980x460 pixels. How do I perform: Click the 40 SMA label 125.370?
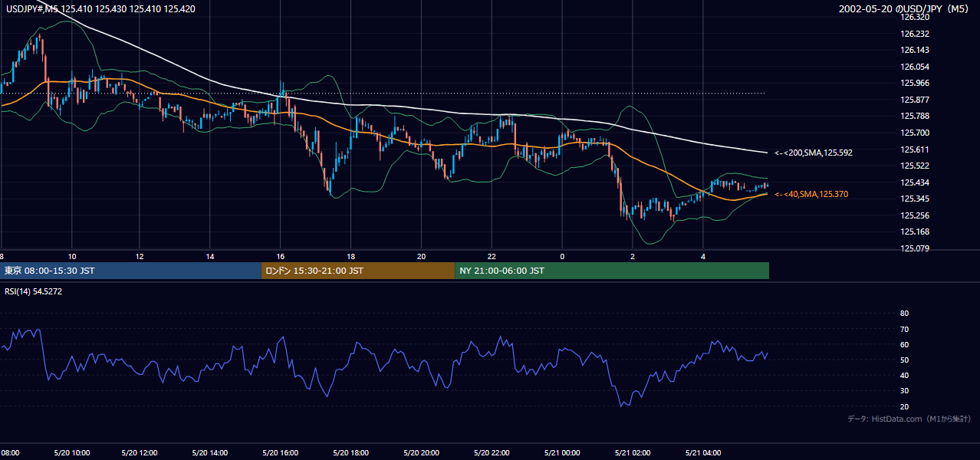pyautogui.click(x=811, y=195)
